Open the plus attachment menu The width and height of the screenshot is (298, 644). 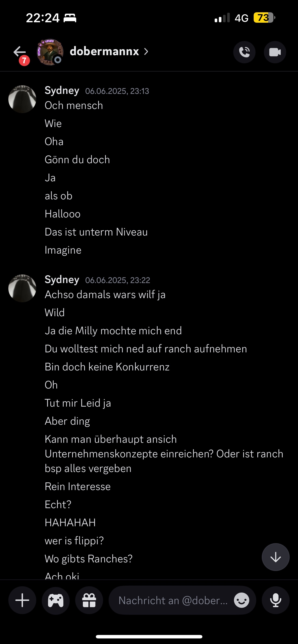pos(22,600)
